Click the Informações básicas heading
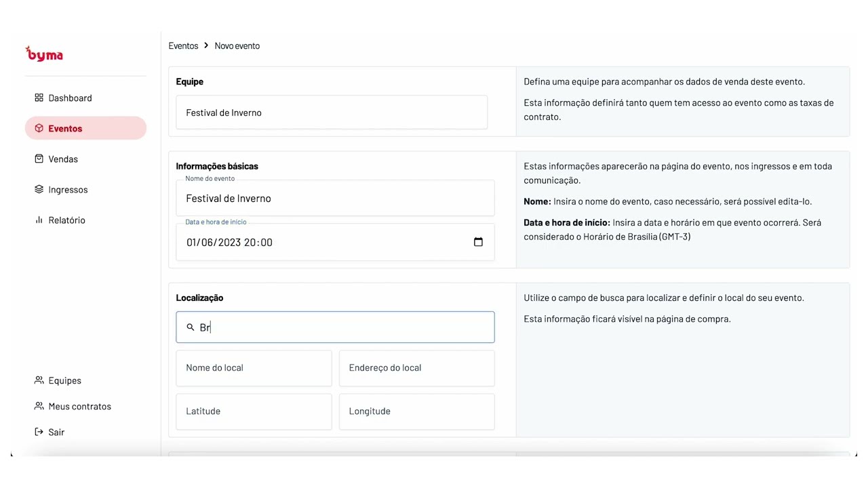Image resolution: width=868 pixels, height=488 pixels. tap(217, 166)
